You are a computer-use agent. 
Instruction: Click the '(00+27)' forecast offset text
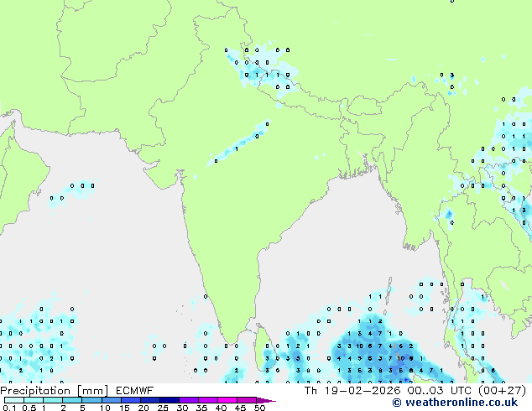click(x=502, y=391)
